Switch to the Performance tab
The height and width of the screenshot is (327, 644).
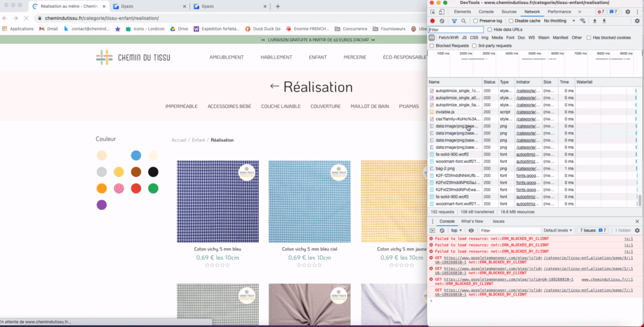point(559,12)
